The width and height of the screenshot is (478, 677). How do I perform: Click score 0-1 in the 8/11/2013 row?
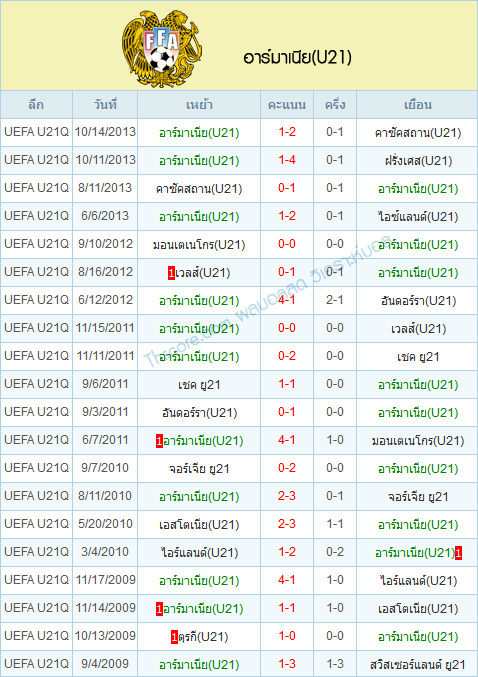point(287,188)
